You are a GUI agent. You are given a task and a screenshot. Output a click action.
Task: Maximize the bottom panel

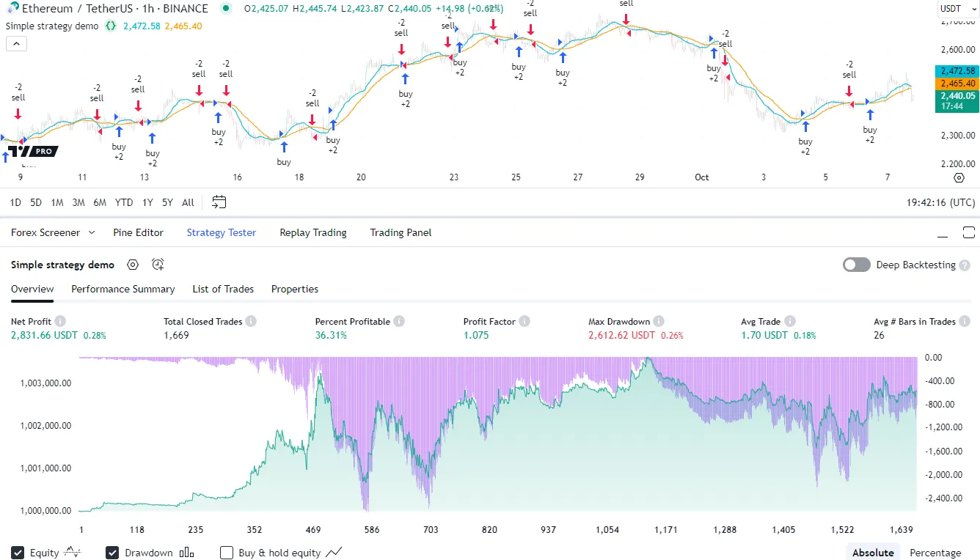(968, 233)
